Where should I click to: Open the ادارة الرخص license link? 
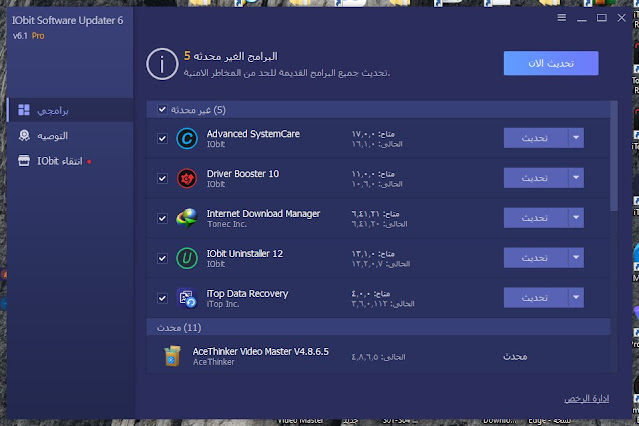point(586,399)
